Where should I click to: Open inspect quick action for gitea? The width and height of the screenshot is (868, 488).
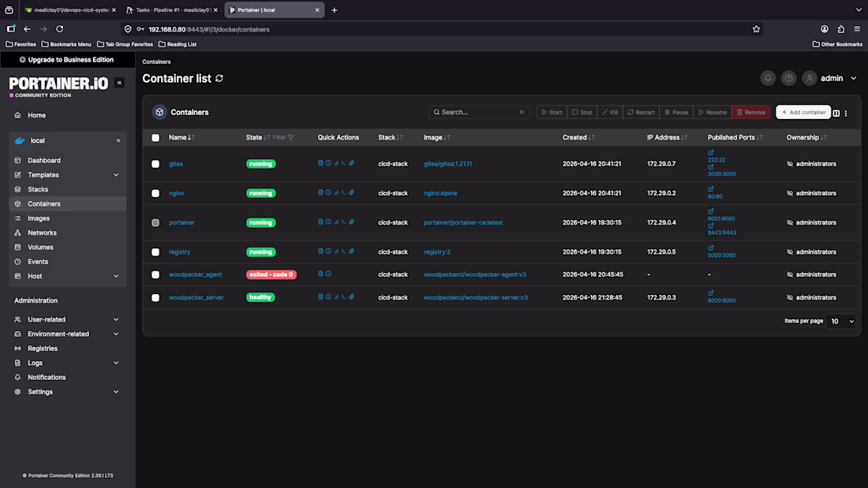[328, 163]
